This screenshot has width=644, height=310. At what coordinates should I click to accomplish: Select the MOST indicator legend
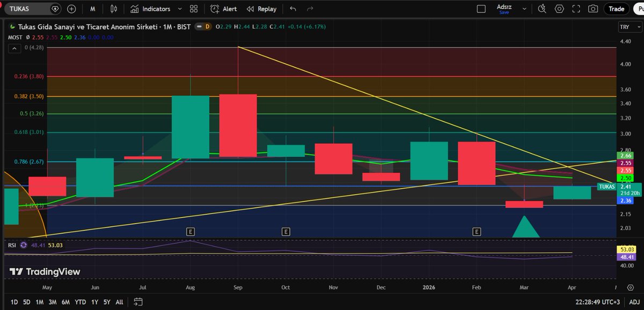pos(14,37)
